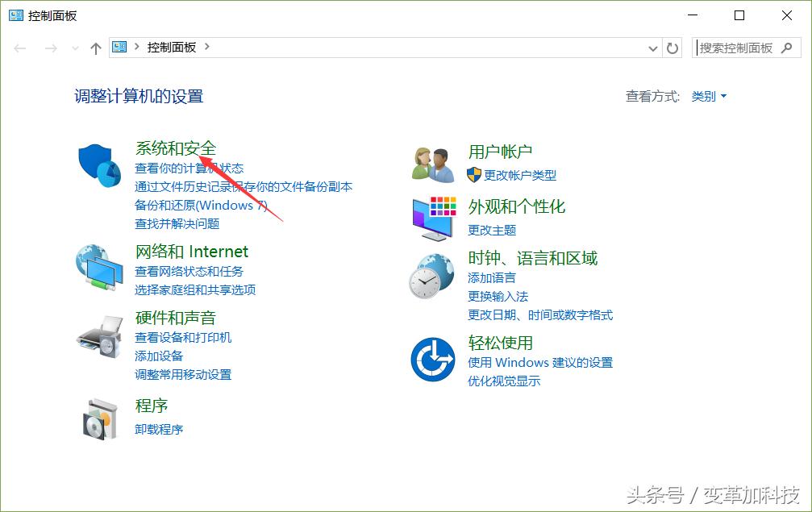
Task: Click 优化视觉显示 link
Action: [x=505, y=381]
